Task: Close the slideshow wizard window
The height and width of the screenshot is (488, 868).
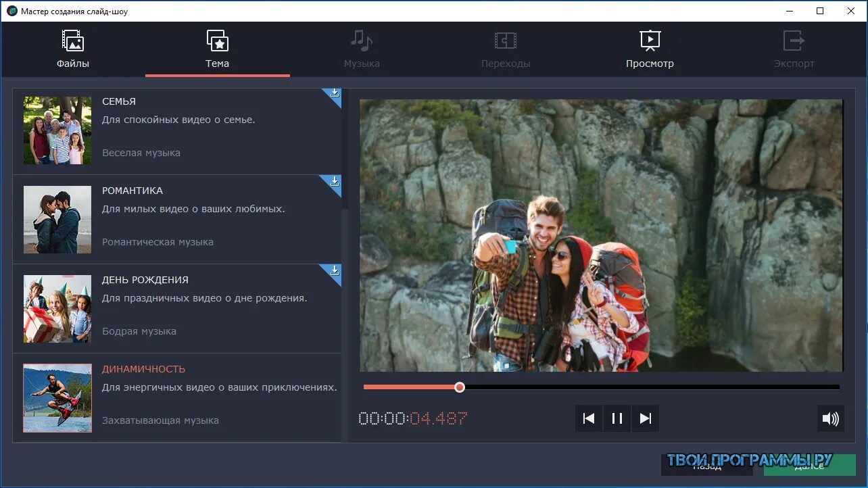Action: [x=851, y=11]
